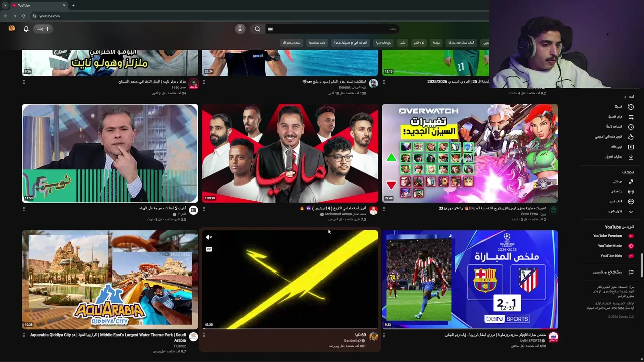644x362 pixels.
Task: Select the سياحة filter chip
Action: 436,43
